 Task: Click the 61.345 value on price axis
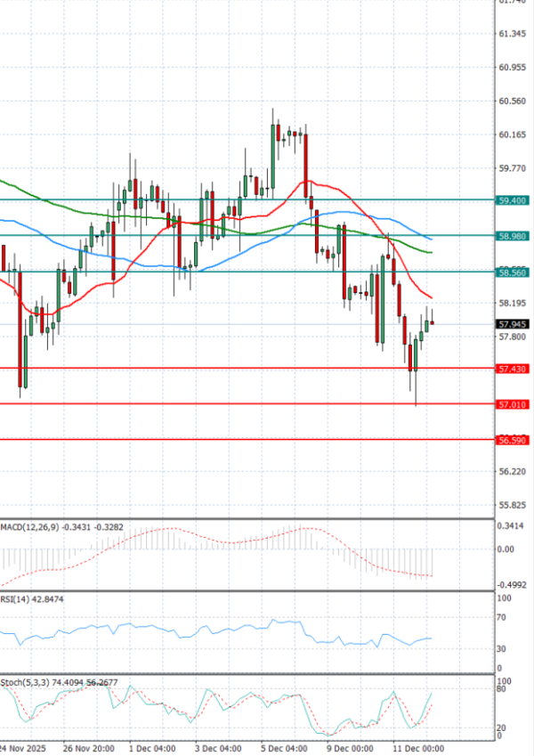(513, 34)
